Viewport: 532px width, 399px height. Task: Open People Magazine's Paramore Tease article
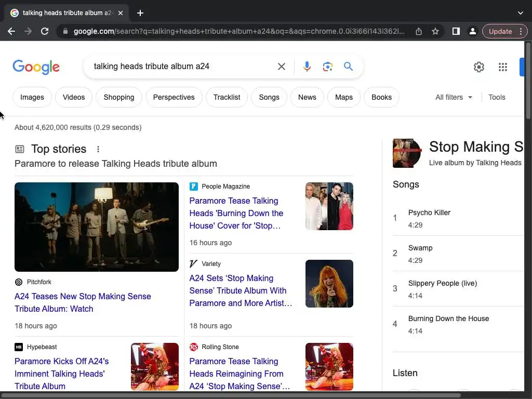(236, 214)
